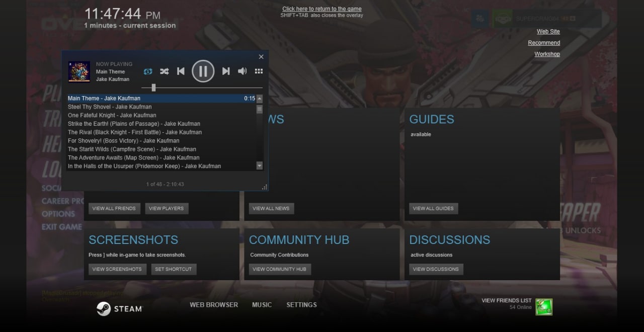Open View All News
644x332 pixels.
tap(271, 208)
